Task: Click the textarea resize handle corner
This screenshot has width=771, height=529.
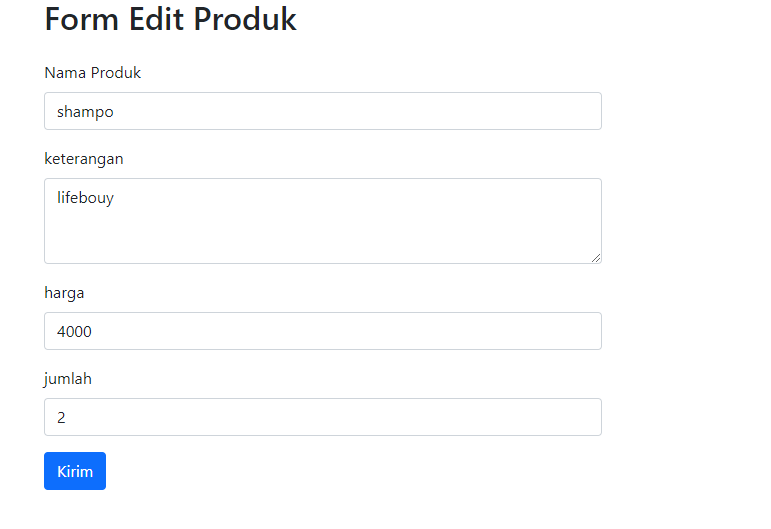Action: [x=596, y=258]
